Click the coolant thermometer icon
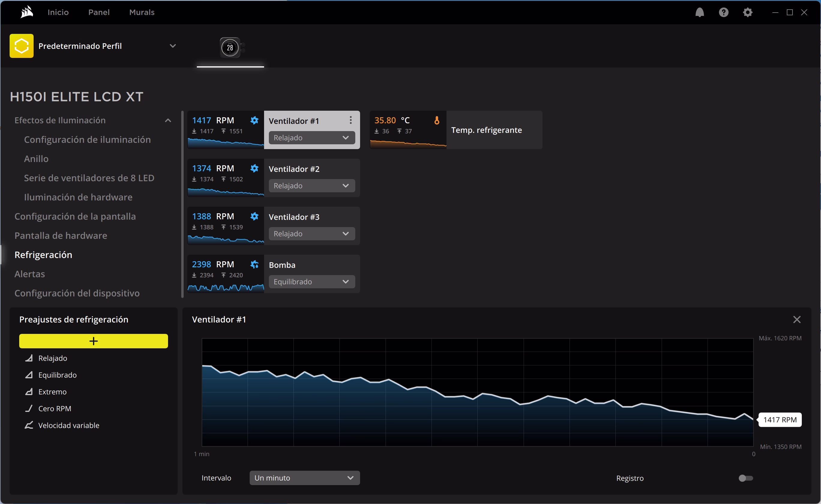 [x=437, y=120]
